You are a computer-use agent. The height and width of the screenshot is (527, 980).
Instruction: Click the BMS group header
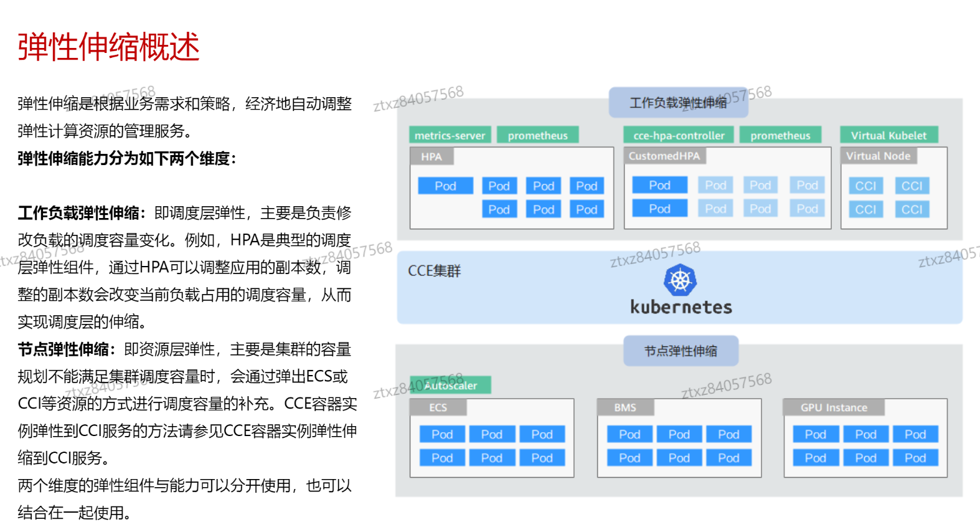625,407
